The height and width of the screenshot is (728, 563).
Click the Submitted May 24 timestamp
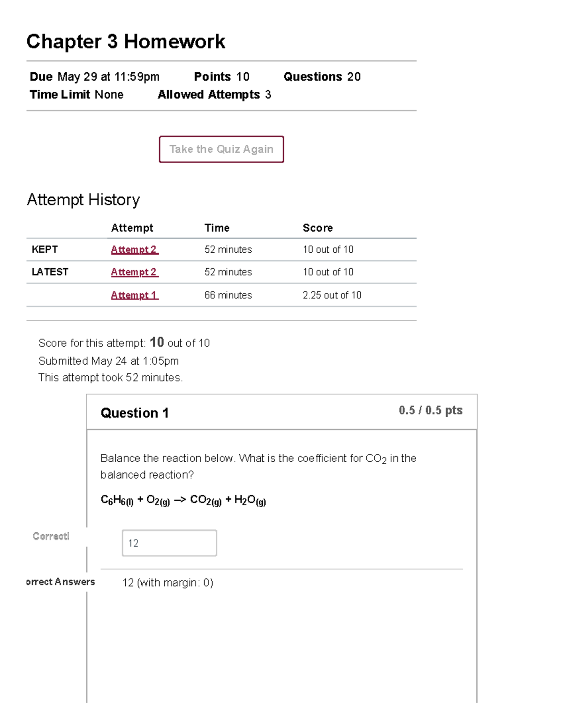point(108,361)
